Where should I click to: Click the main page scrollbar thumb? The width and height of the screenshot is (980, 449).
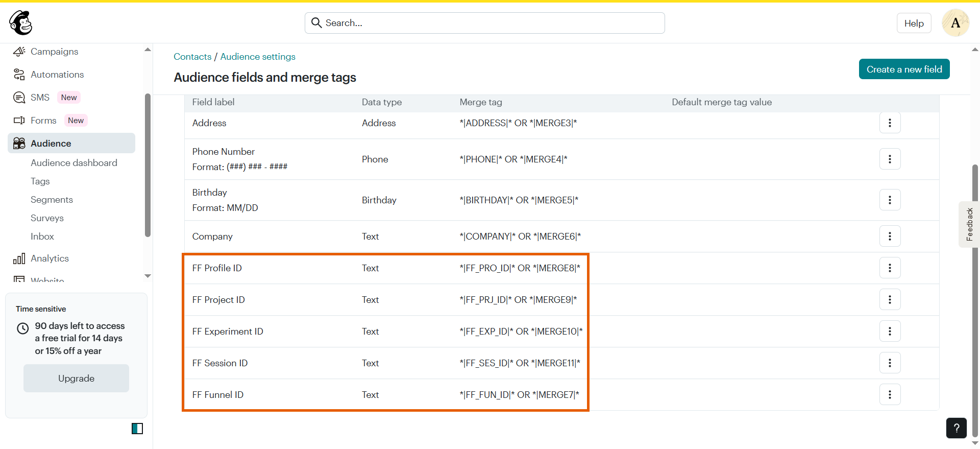975,301
